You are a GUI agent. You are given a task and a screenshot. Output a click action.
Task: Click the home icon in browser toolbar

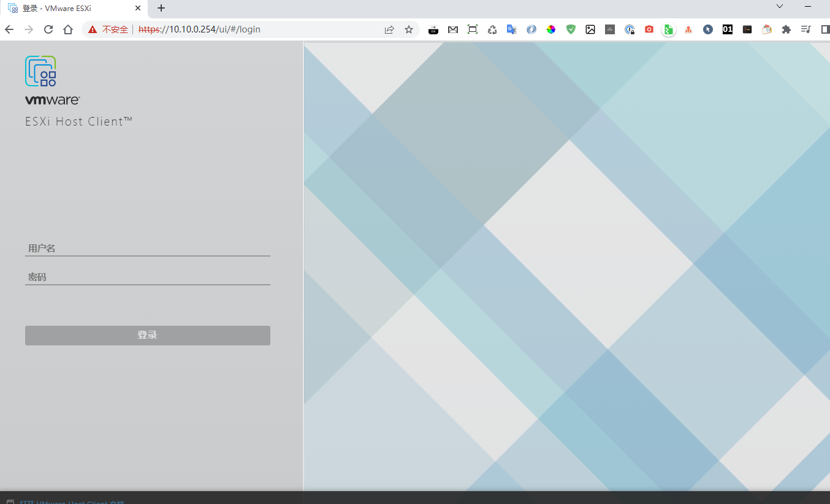(x=68, y=29)
